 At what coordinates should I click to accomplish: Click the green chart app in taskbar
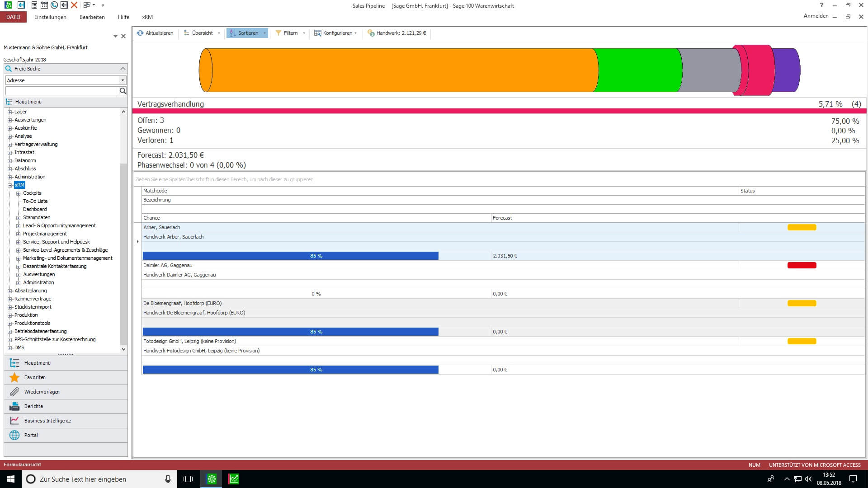click(x=233, y=479)
